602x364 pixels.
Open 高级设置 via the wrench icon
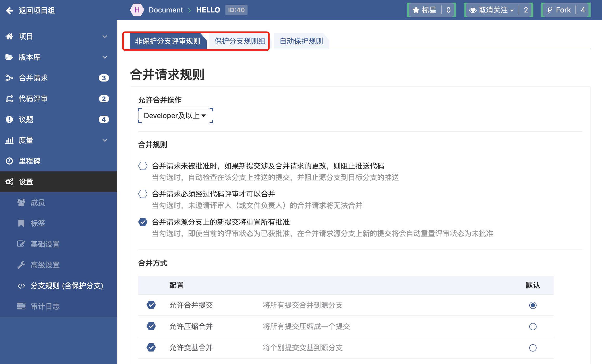tap(21, 265)
